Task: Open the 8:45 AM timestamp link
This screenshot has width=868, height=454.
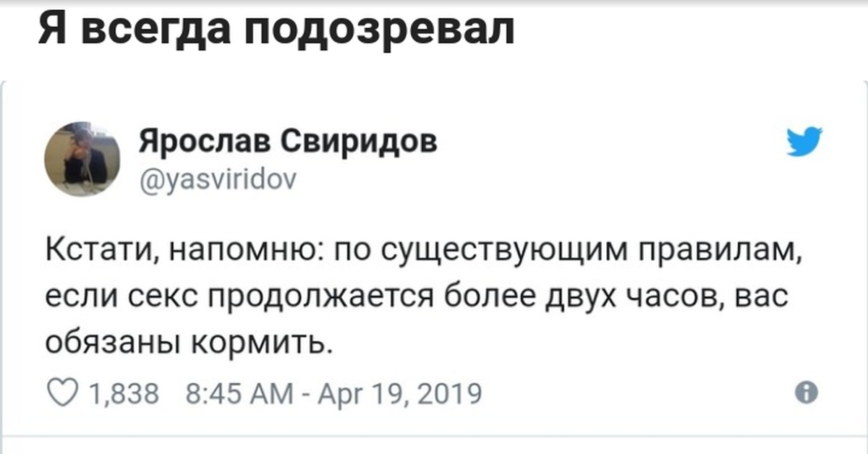Action: (239, 394)
